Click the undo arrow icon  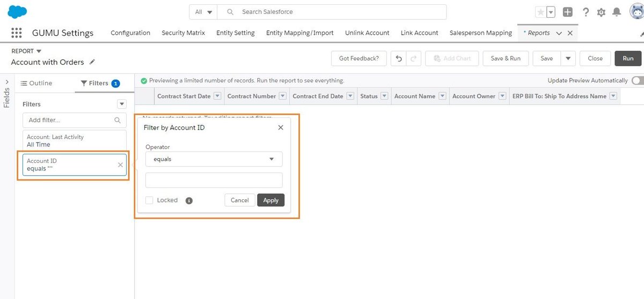click(x=398, y=58)
